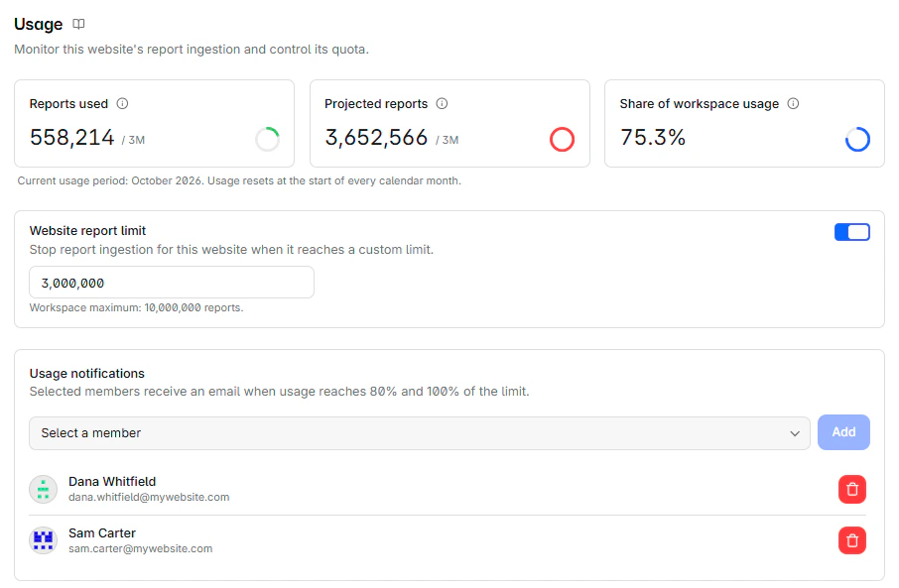The width and height of the screenshot is (899, 588).
Task: Click Dana Whitfield's avatar
Action: [x=43, y=490]
